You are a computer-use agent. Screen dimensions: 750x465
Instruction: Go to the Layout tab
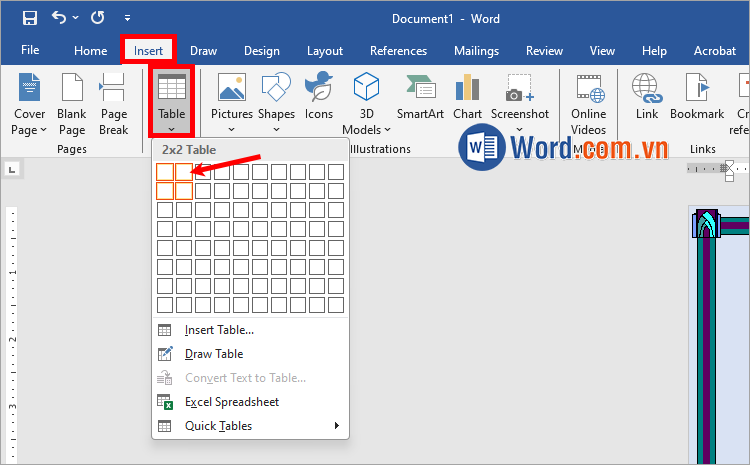pyautogui.click(x=325, y=51)
